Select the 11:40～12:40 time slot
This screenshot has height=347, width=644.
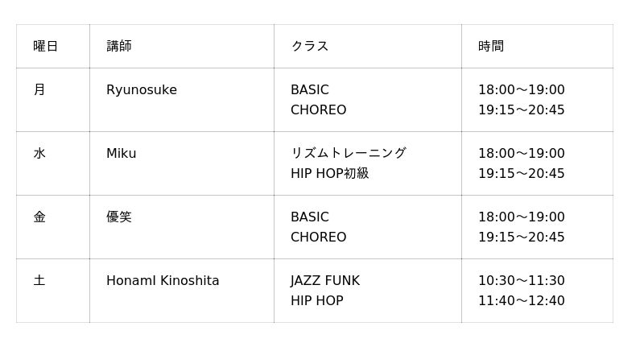pos(521,300)
